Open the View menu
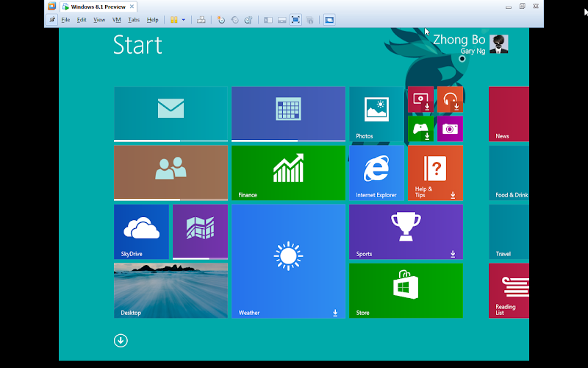 [x=99, y=20]
